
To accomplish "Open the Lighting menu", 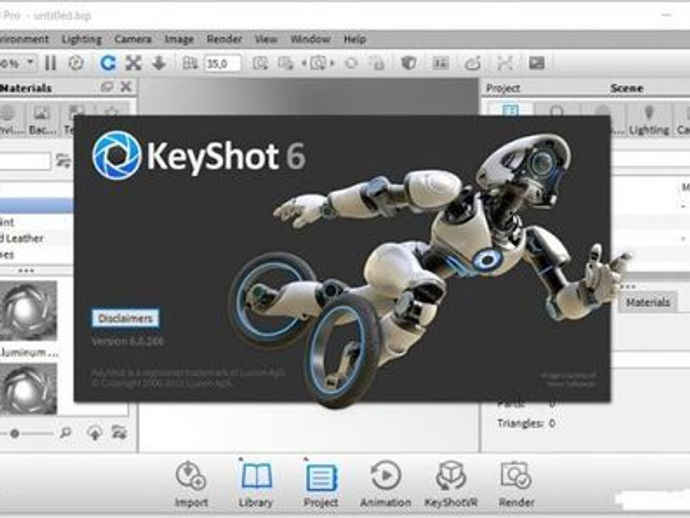I will pyautogui.click(x=81, y=39).
